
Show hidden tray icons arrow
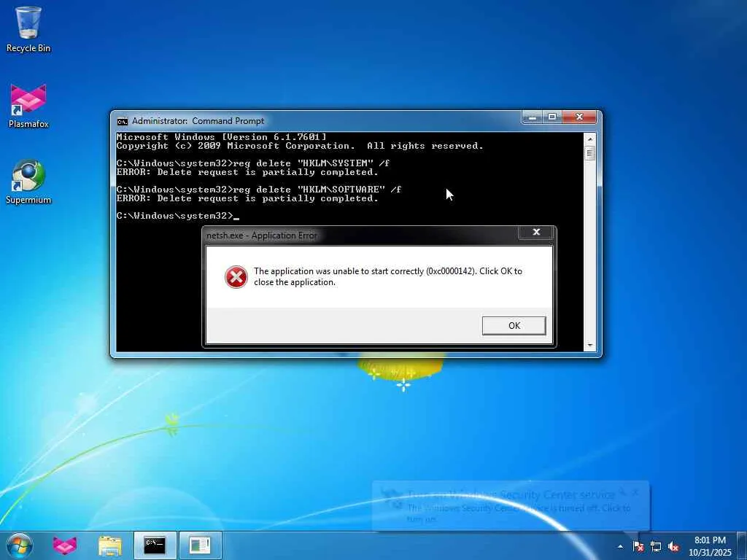tap(620, 547)
